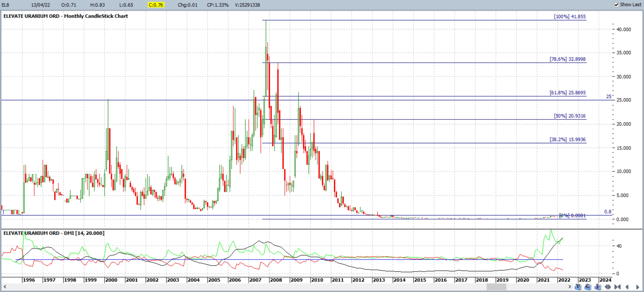This screenshot has width=644, height=292.
Task: Click the highlighted close value C:0.76
Action: coord(156,5)
